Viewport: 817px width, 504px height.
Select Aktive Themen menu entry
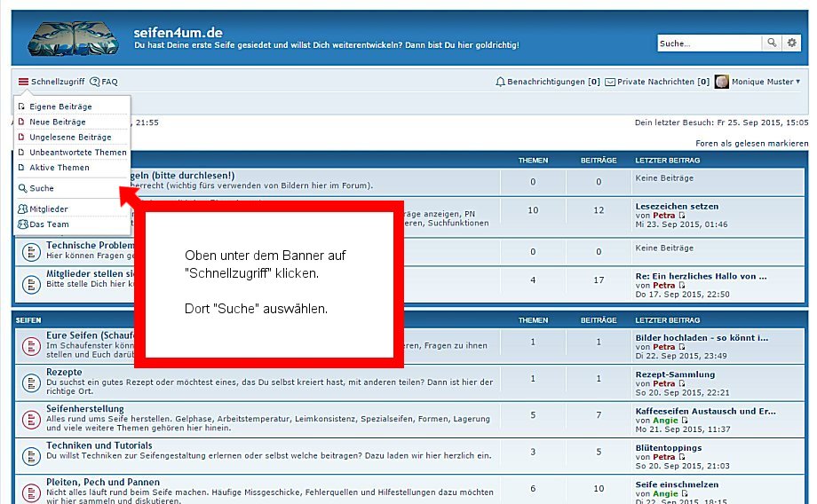(x=59, y=168)
